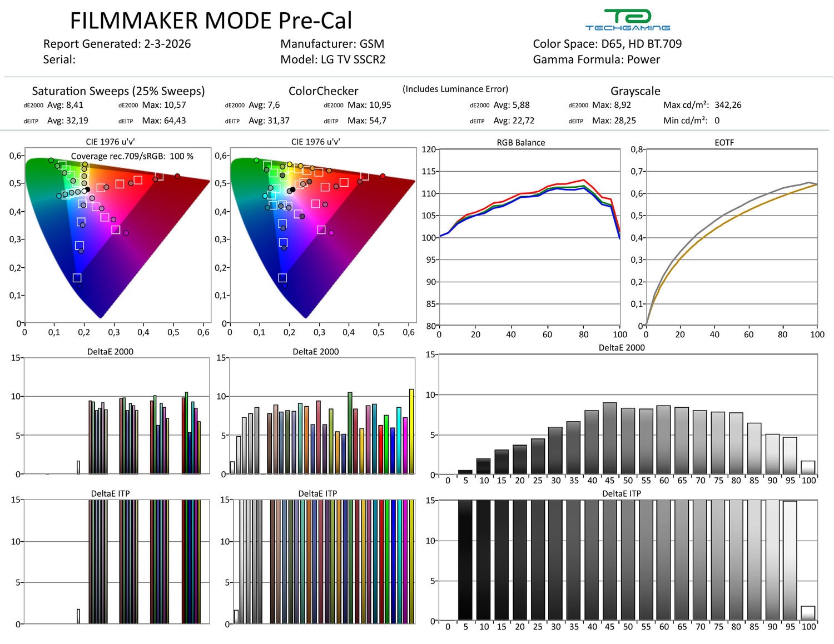Select the 45% bar in Grayscale DeltaE 2000
834x644 pixels.
610,438
